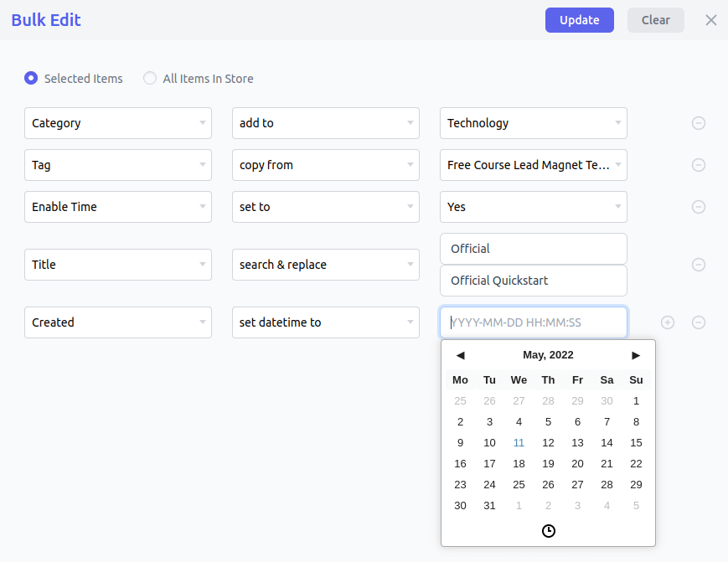The width and height of the screenshot is (728, 562).
Task: Select the Selected Items radio option
Action: point(31,78)
